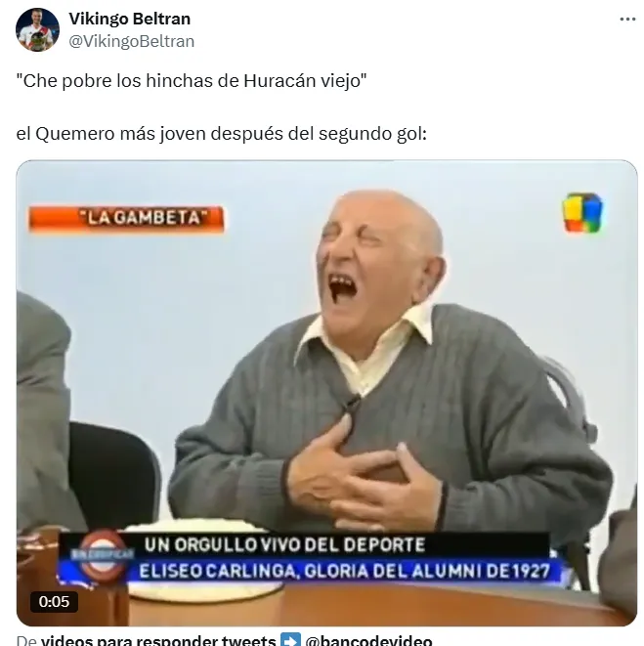This screenshot has height=646, width=644.
Task: Click the blue arrow emoji before @bancodevideo
Action: pos(290,640)
